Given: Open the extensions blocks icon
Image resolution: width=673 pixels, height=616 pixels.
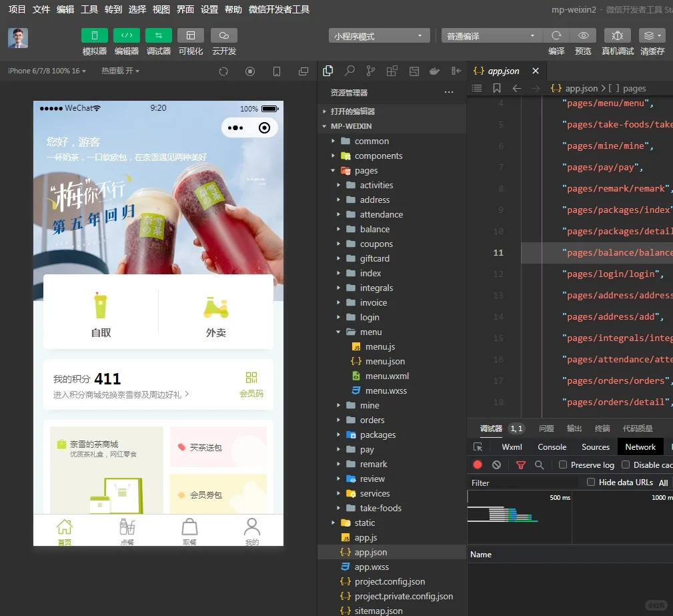Looking at the screenshot, I should point(392,71).
